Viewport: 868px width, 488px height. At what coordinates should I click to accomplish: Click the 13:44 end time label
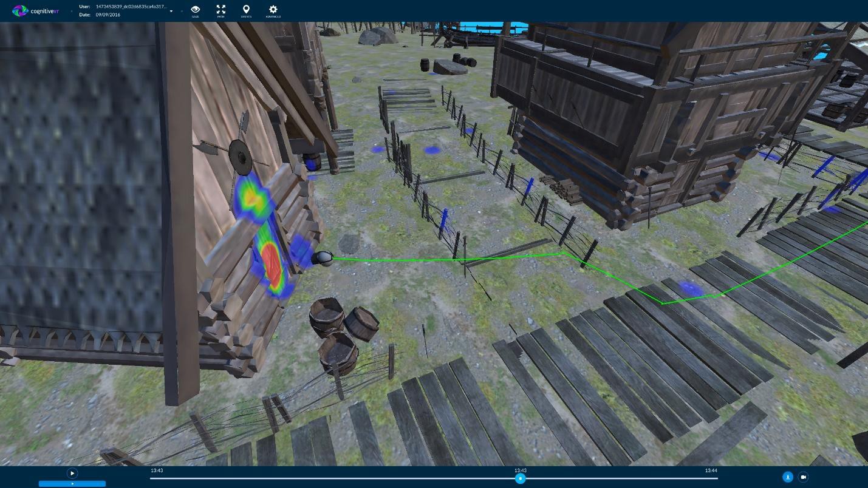pyautogui.click(x=711, y=470)
